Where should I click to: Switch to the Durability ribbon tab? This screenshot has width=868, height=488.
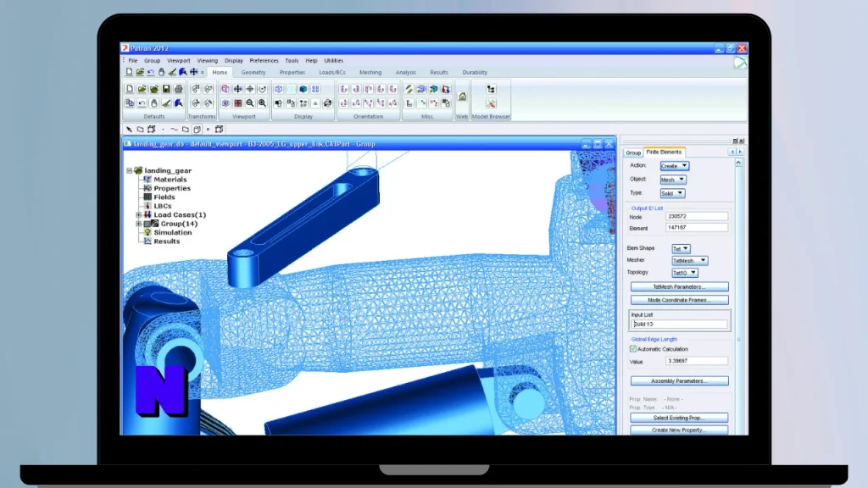click(475, 73)
